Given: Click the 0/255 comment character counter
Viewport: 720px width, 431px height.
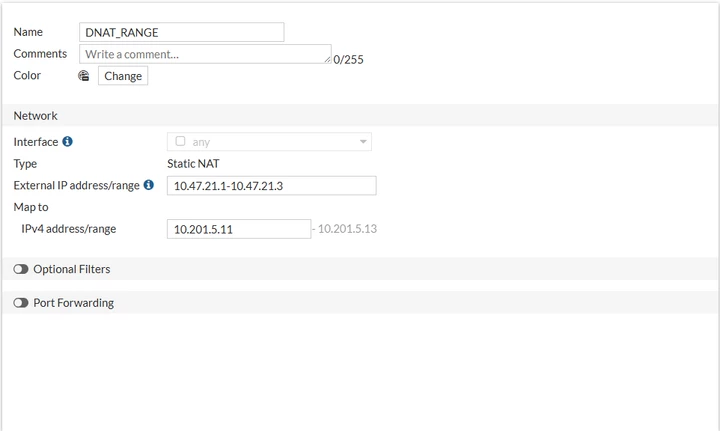Looking at the screenshot, I should coord(349,60).
